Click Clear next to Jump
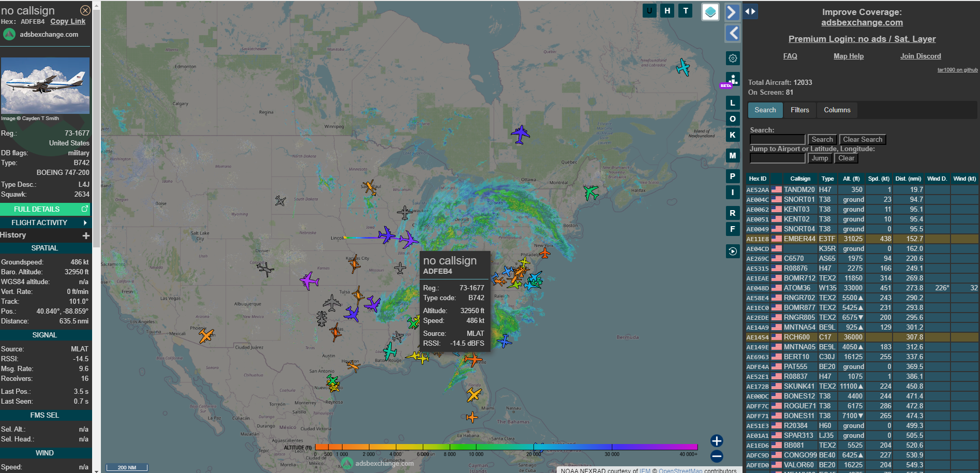Image resolution: width=980 pixels, height=473 pixels. coord(846,158)
